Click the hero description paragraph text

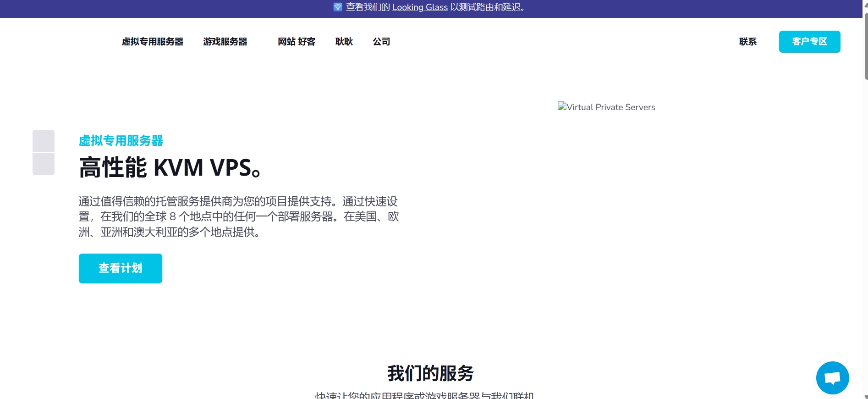[238, 216]
